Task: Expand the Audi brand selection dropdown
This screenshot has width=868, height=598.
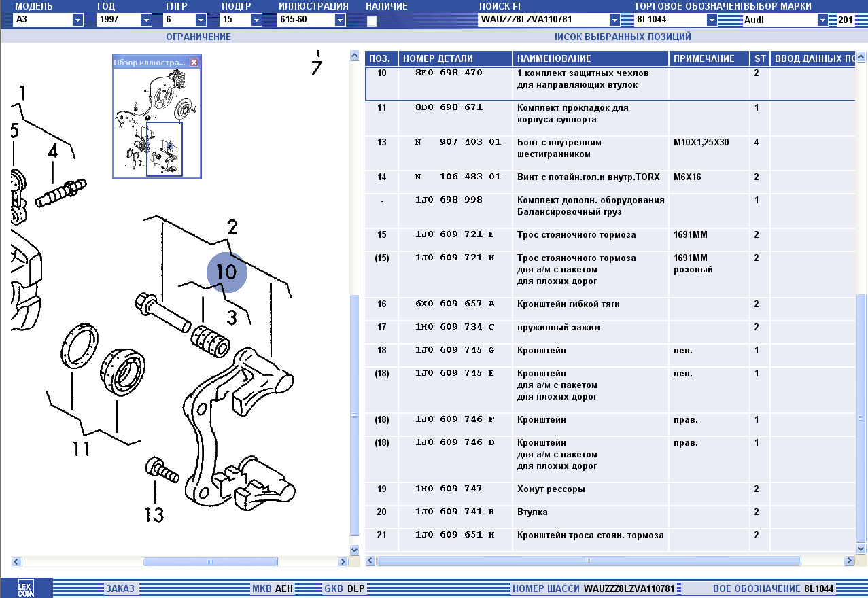Action: [822, 20]
